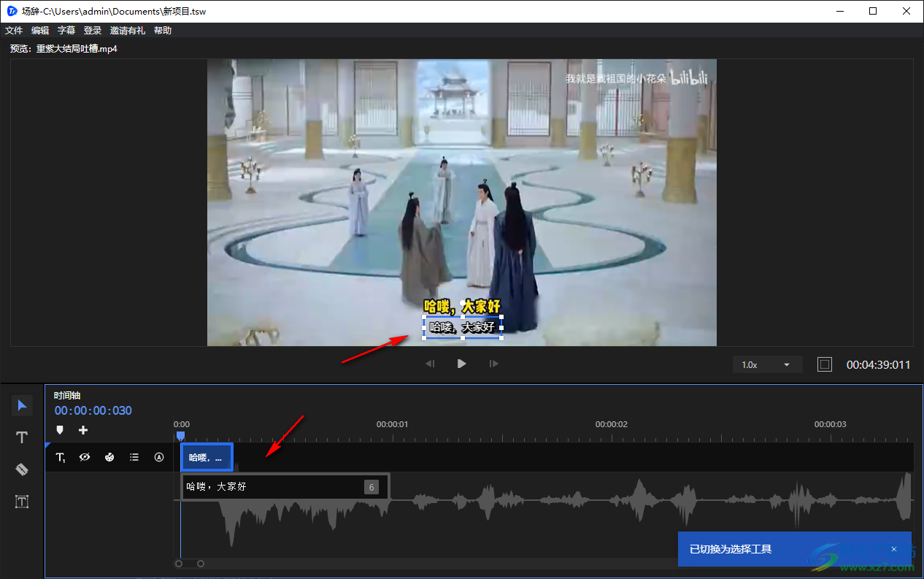Step forward one frame

coord(494,364)
